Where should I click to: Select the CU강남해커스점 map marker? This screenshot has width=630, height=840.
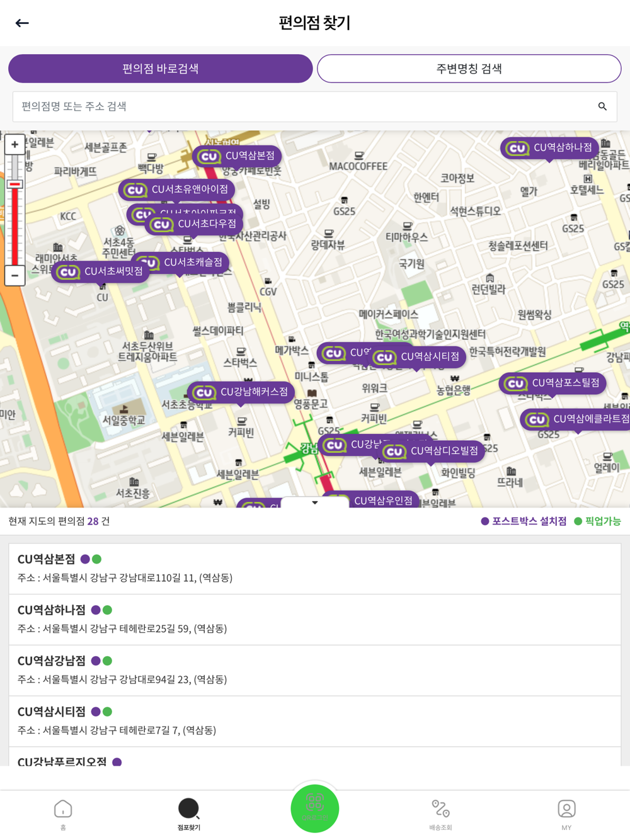241,392
